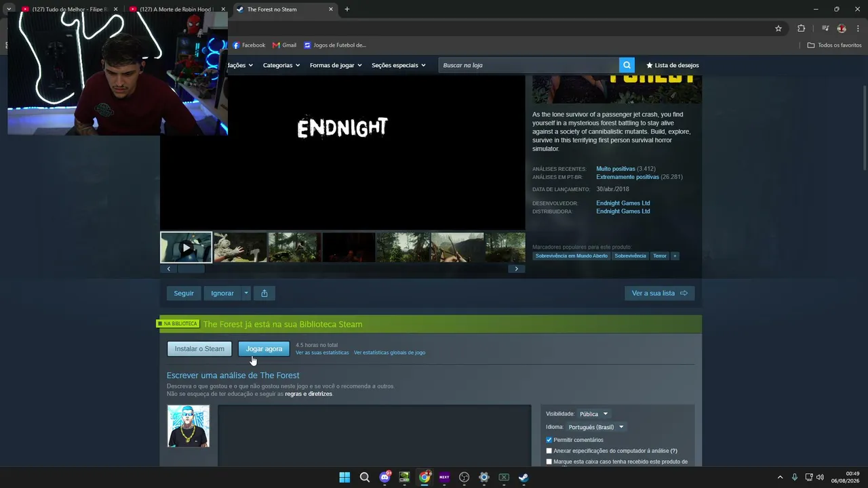Open the volume control in system tray
The height and width of the screenshot is (488, 868).
click(820, 477)
